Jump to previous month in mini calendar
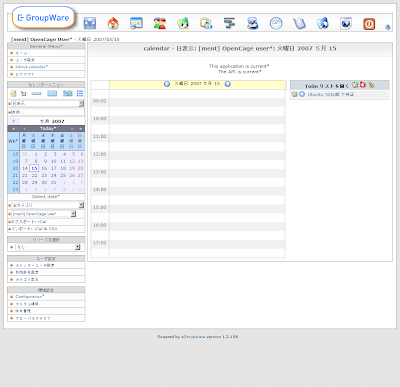Image resolution: width=400 pixels, height=387 pixels. click(x=24, y=129)
